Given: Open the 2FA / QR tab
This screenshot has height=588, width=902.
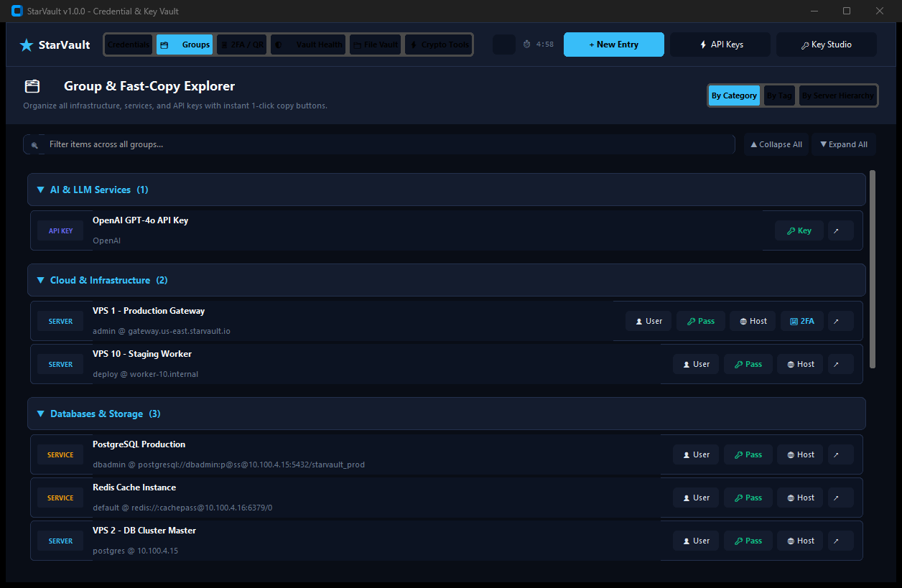Looking at the screenshot, I should (x=241, y=45).
